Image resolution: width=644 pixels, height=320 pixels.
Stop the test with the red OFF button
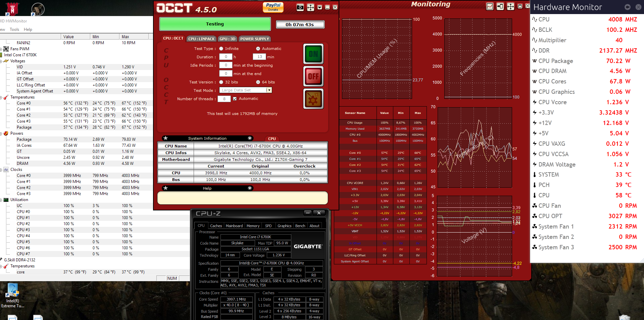[x=313, y=76]
